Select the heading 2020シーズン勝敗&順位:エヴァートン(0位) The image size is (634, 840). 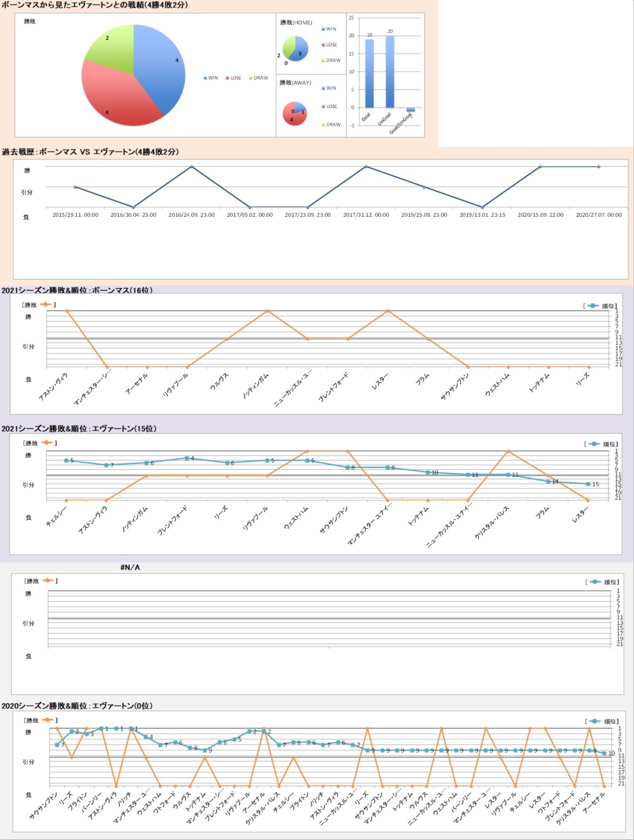[x=77, y=706]
